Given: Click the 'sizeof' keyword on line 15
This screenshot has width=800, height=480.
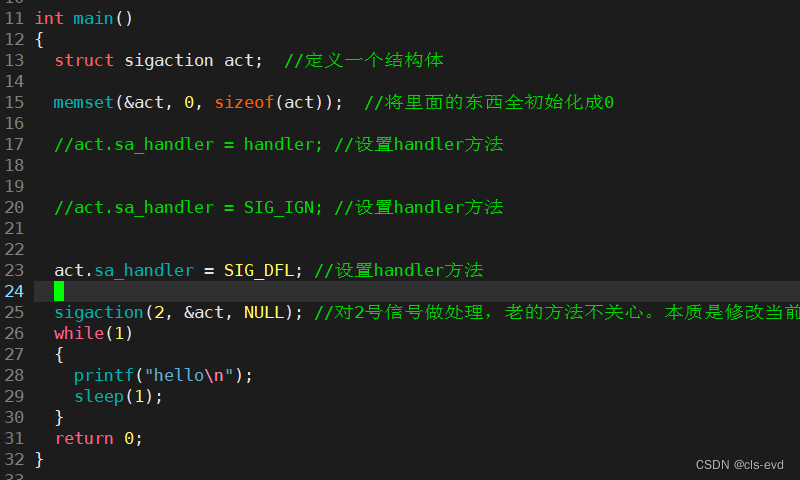Looking at the screenshot, I should [x=244, y=103].
